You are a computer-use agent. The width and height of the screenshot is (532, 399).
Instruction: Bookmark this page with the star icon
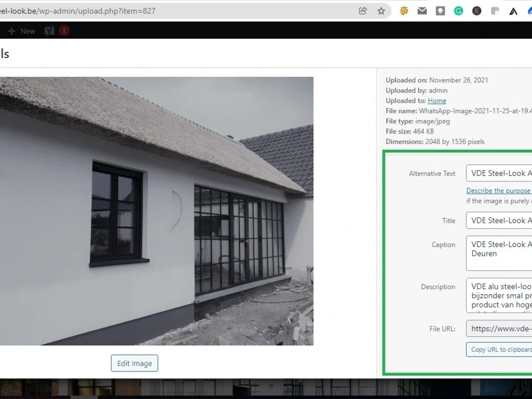(x=381, y=11)
